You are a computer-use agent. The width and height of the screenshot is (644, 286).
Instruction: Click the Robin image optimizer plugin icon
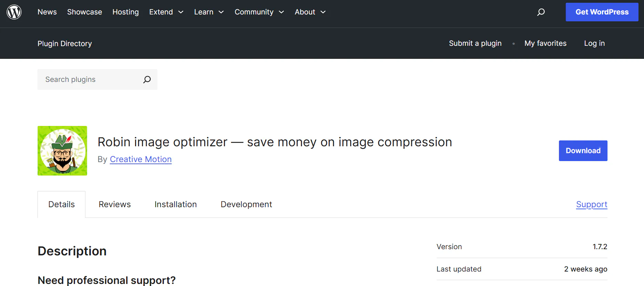[62, 151]
